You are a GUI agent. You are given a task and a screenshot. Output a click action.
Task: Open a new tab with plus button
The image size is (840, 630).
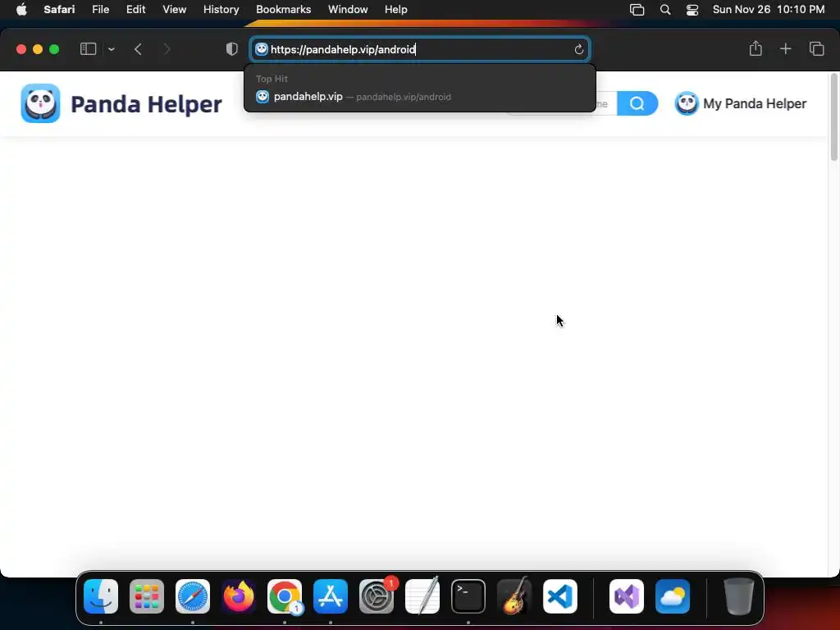coord(785,48)
